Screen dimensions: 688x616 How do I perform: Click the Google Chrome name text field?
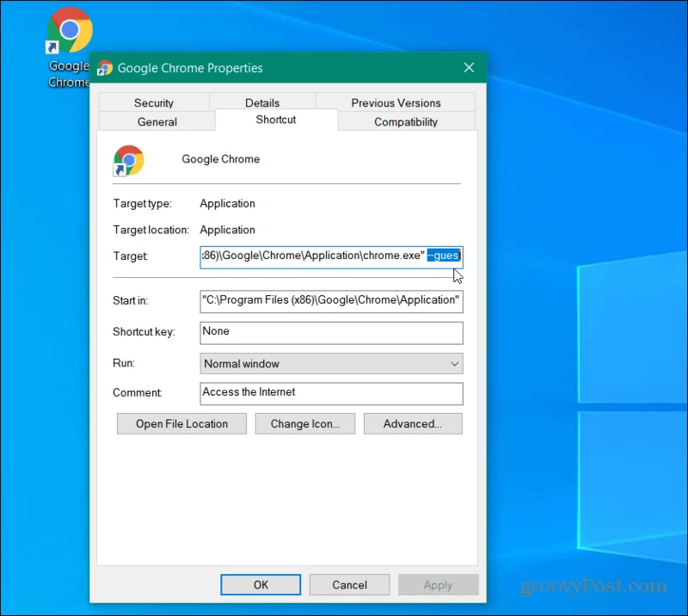pos(221,159)
